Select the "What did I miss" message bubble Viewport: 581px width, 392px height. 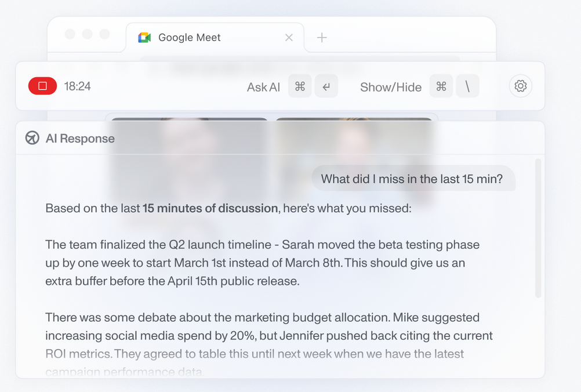412,179
